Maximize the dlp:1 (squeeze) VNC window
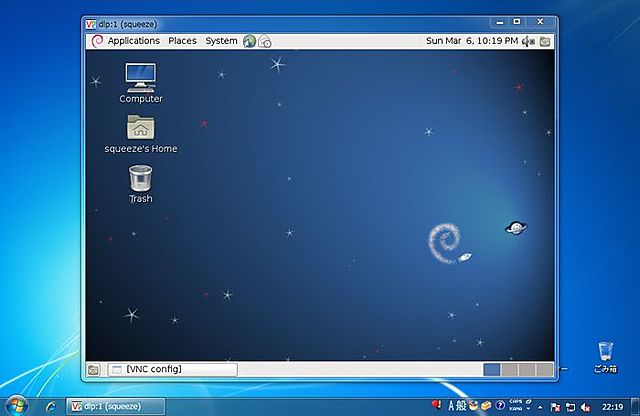The image size is (640, 416). tap(517, 22)
